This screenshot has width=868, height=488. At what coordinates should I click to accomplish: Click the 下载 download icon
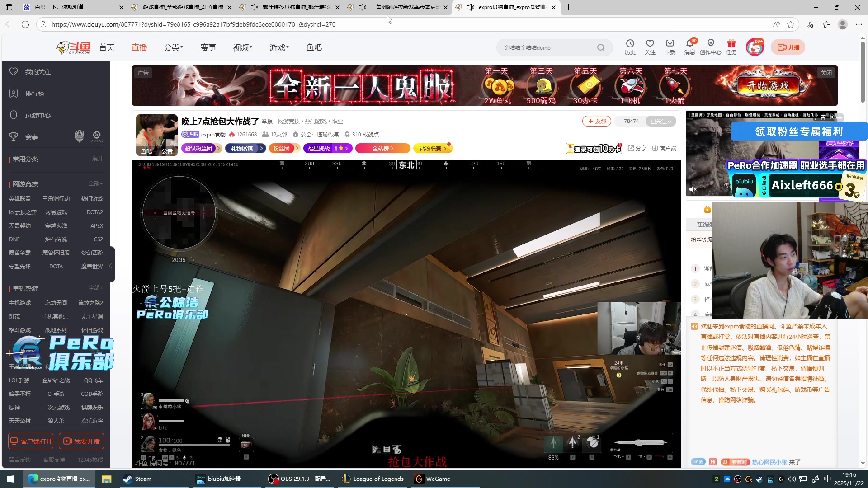670,44
